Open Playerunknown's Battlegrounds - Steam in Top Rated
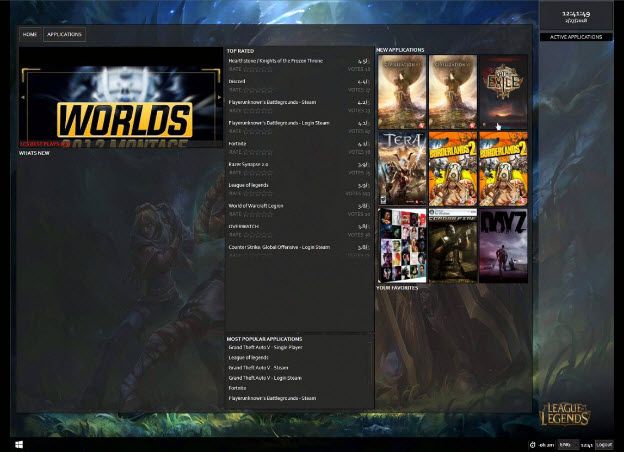Image resolution: width=624 pixels, height=452 pixels. [272, 102]
